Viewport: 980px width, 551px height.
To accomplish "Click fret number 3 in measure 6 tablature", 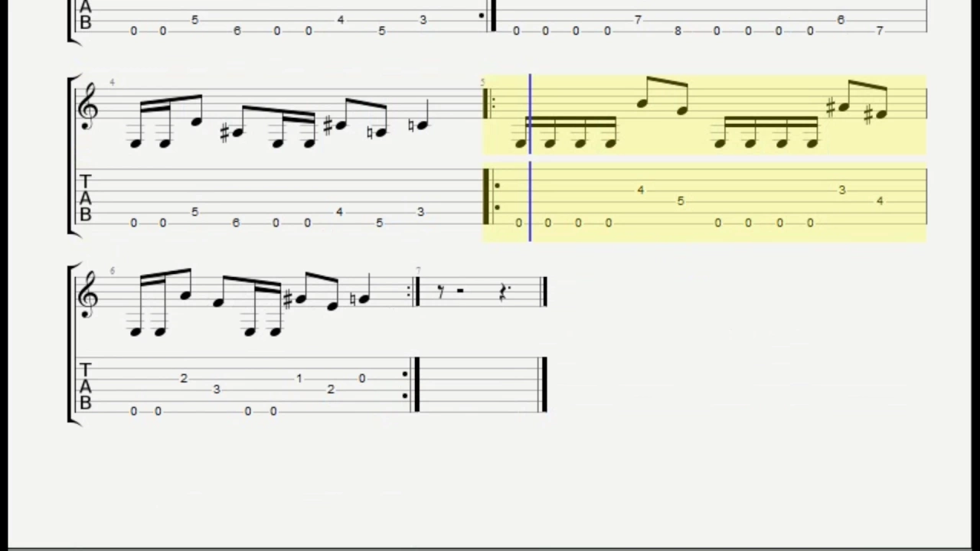I will tap(217, 390).
